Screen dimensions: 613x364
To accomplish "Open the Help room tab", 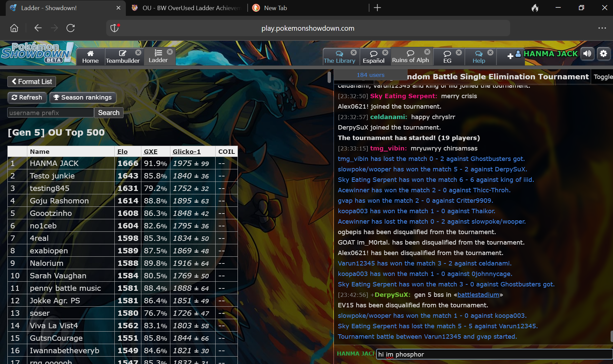I will click(479, 57).
